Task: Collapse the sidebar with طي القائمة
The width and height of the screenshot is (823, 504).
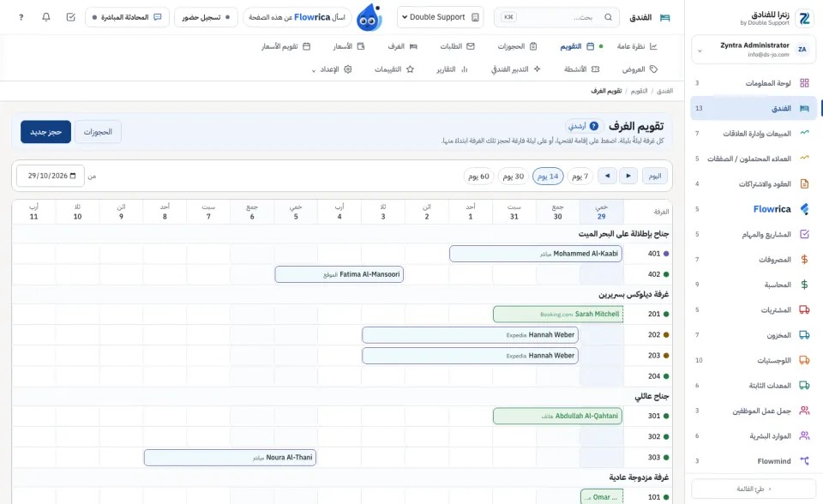Action: click(754, 489)
